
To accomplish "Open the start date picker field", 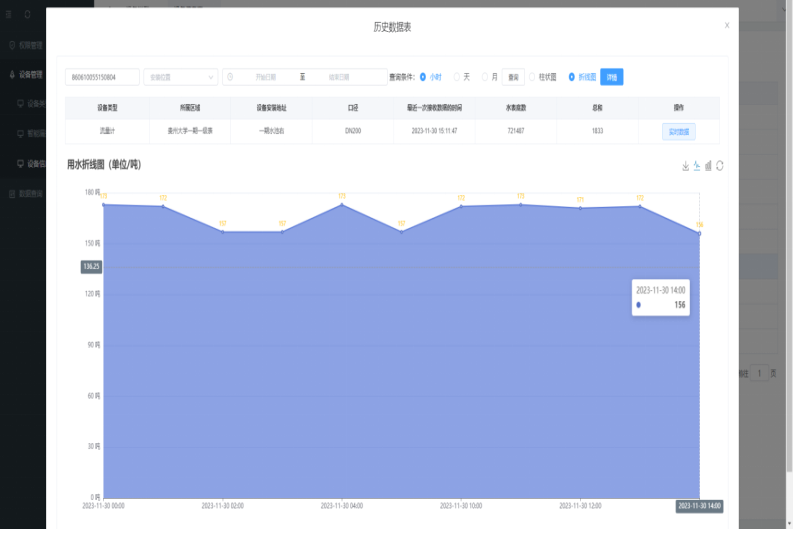I will click(x=266, y=77).
